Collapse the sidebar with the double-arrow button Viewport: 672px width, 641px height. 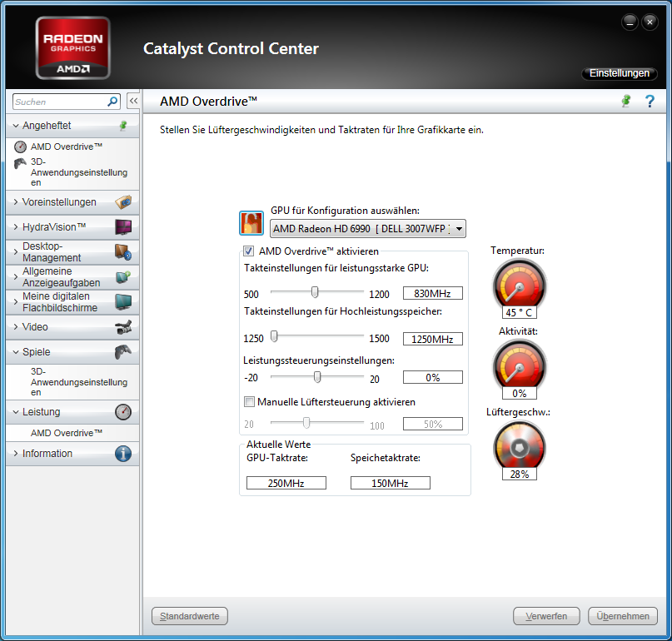[133, 101]
